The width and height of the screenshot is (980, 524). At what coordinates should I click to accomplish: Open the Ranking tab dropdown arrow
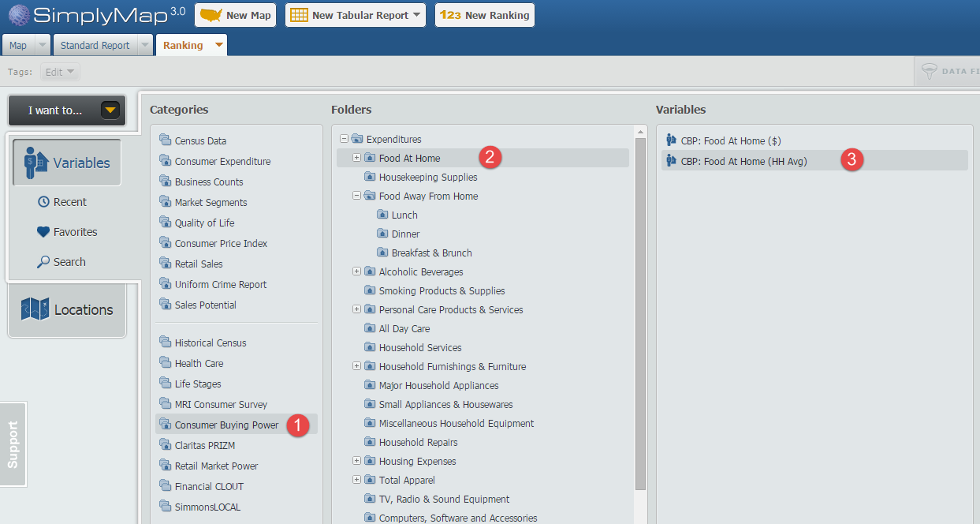coord(219,45)
